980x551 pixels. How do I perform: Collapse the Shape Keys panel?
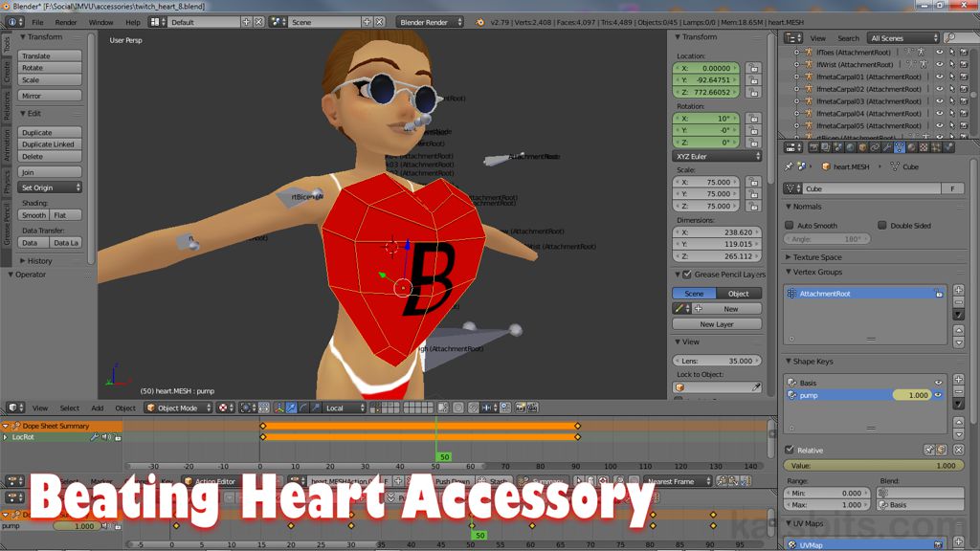(813, 361)
